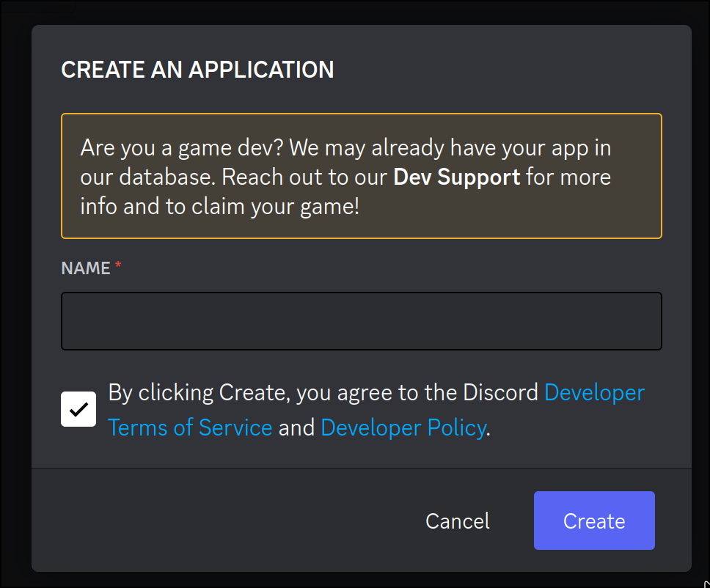Click the NAME field label
Screen dimensions: 710x588
point(86,268)
